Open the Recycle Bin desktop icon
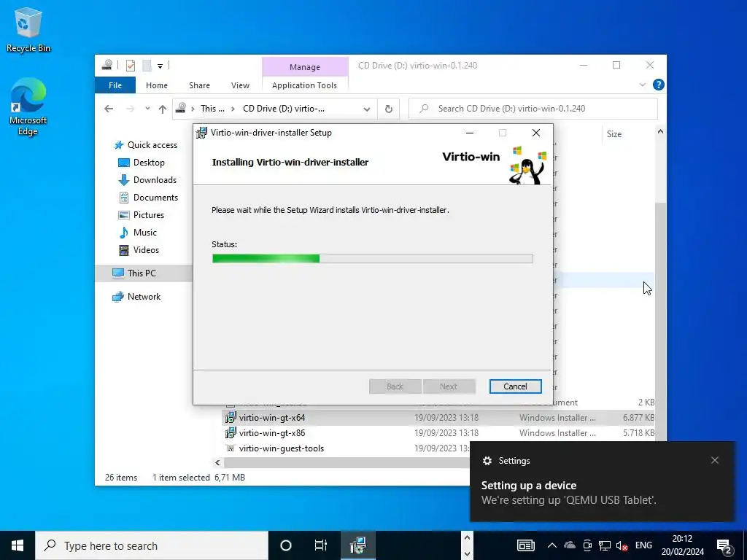This screenshot has height=560, width=747. click(28, 29)
